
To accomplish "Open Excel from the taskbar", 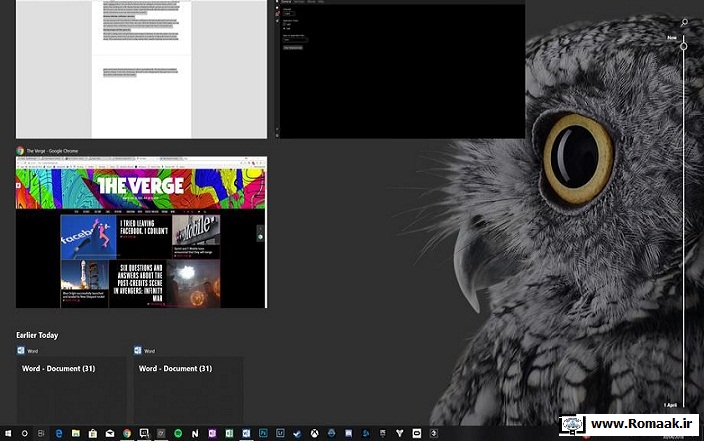I will point(229,433).
